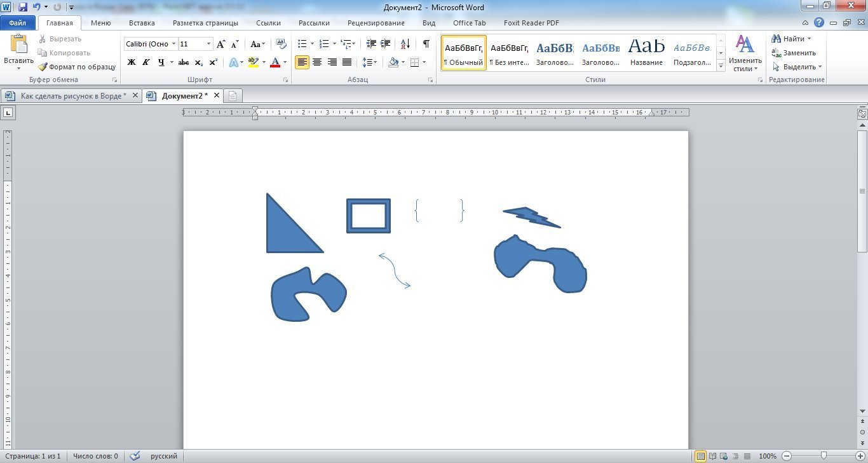This screenshot has height=463, width=868.
Task: Open the numbering list dropdown arrow
Action: (x=334, y=44)
